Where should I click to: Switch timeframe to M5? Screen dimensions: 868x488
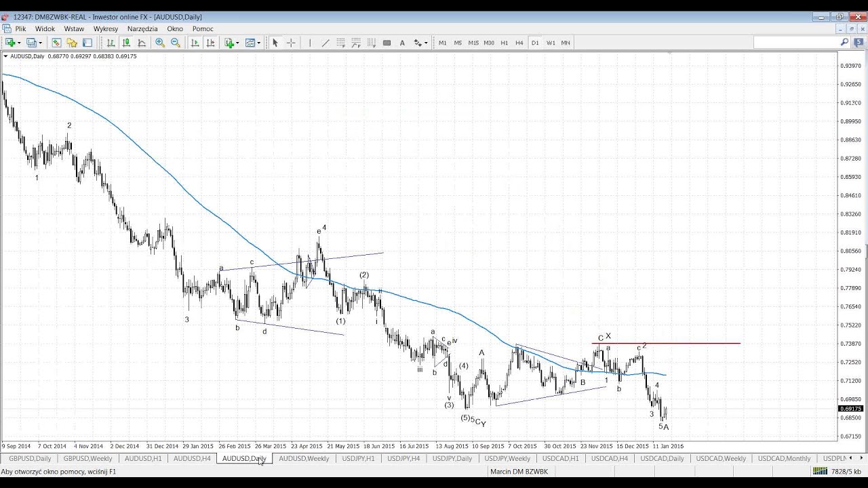pyautogui.click(x=458, y=43)
